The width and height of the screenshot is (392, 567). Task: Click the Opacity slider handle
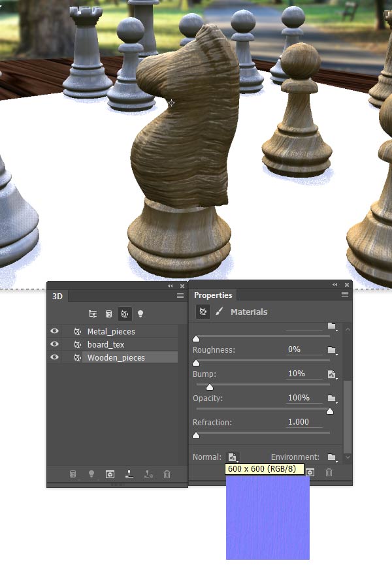tap(330, 411)
